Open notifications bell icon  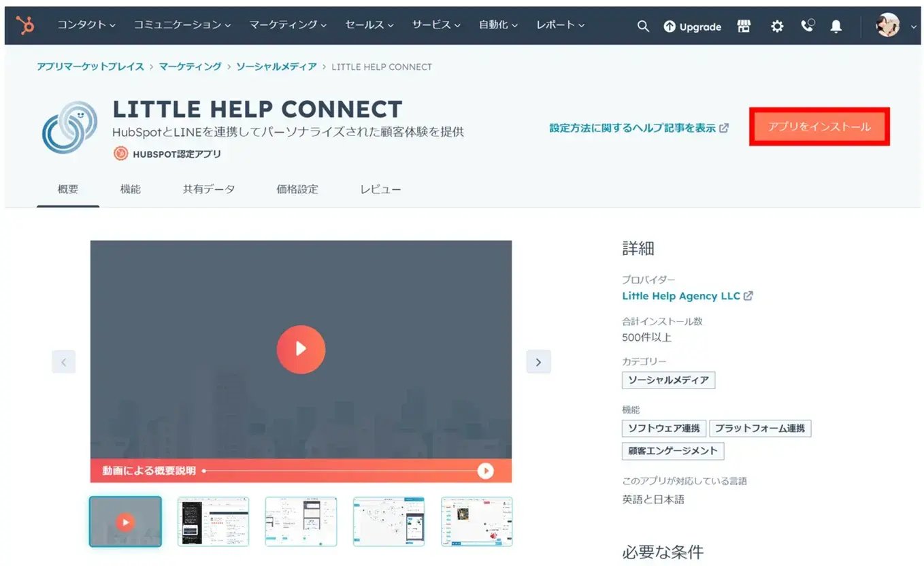pyautogui.click(x=836, y=27)
